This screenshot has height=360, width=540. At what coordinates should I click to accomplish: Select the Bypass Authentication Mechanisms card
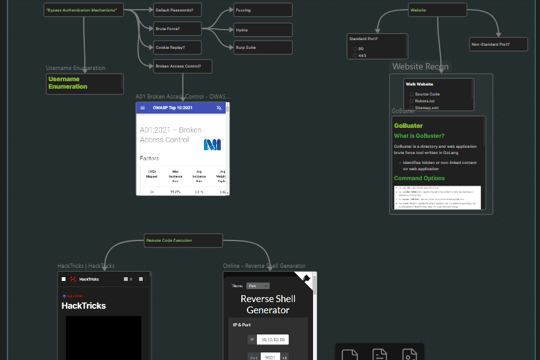tap(84, 10)
